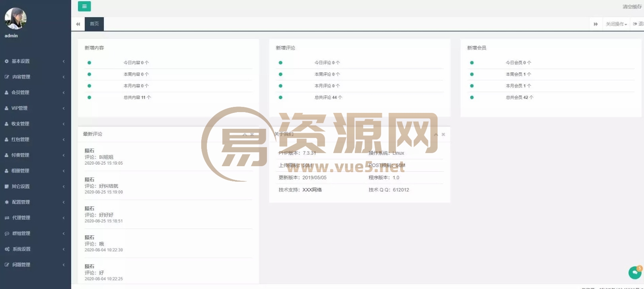The width and height of the screenshot is (644, 289).
Task: Click the 清空缓存 link
Action: coord(632,7)
